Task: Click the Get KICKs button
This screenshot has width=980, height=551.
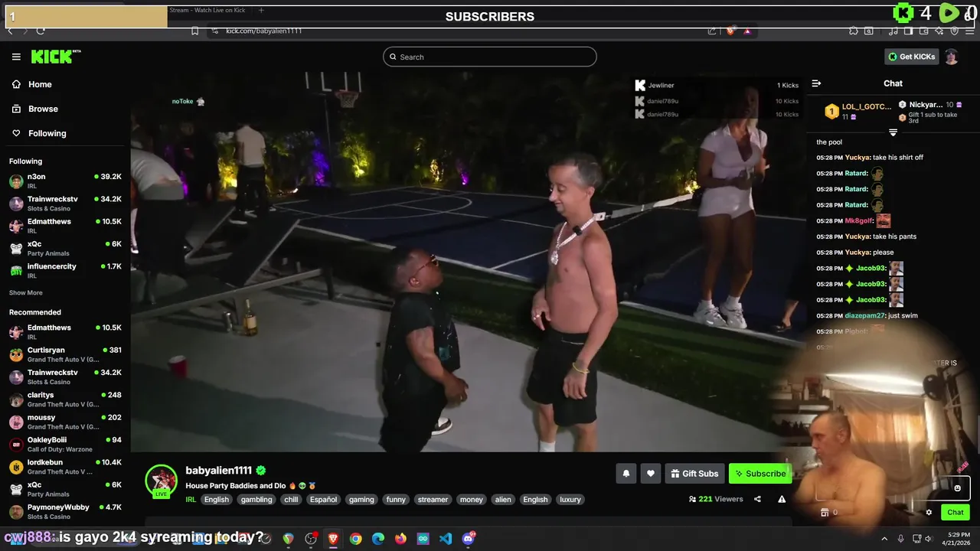Action: 911,57
